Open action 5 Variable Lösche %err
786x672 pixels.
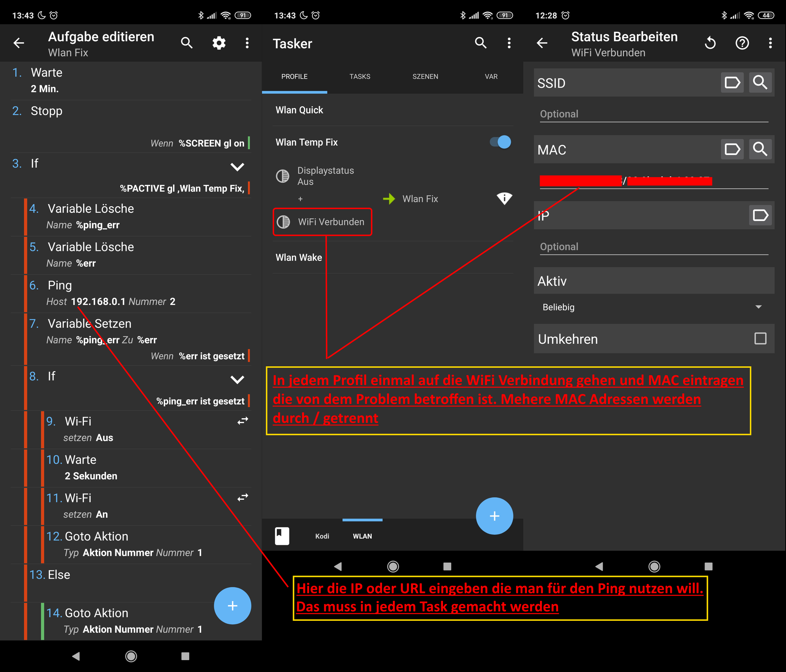point(139,255)
